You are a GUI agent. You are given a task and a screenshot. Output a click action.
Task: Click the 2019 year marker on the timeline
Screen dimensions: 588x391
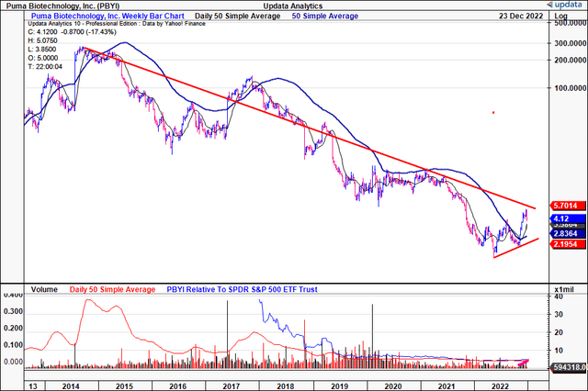(x=339, y=386)
